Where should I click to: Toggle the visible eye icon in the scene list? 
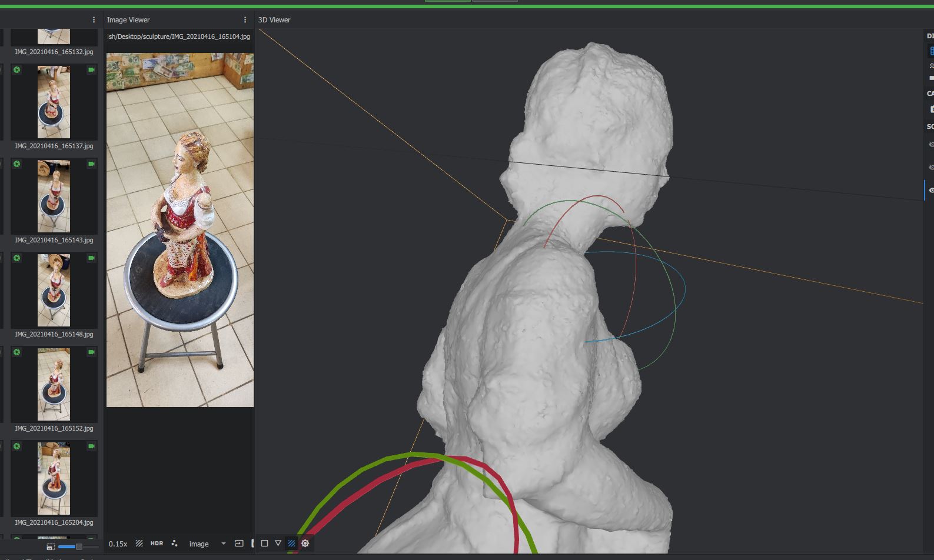click(x=930, y=191)
